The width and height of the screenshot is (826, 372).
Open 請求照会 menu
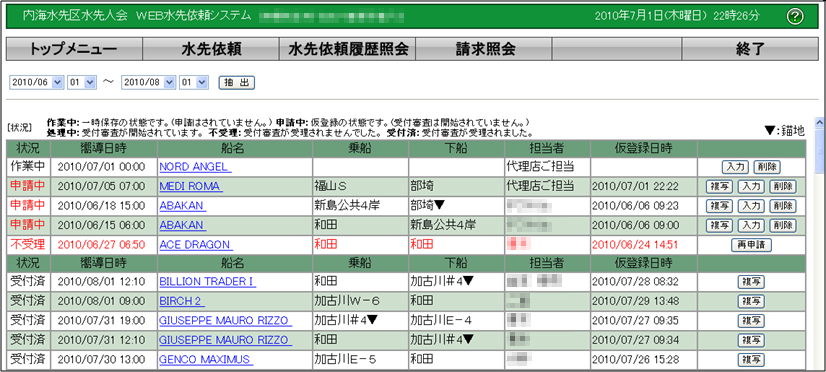coord(484,50)
